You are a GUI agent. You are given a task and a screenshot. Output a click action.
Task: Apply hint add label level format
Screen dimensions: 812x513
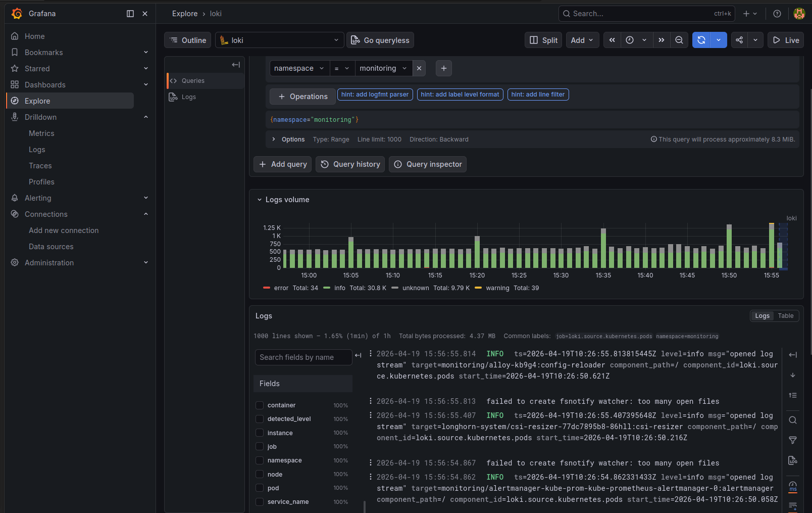point(460,95)
